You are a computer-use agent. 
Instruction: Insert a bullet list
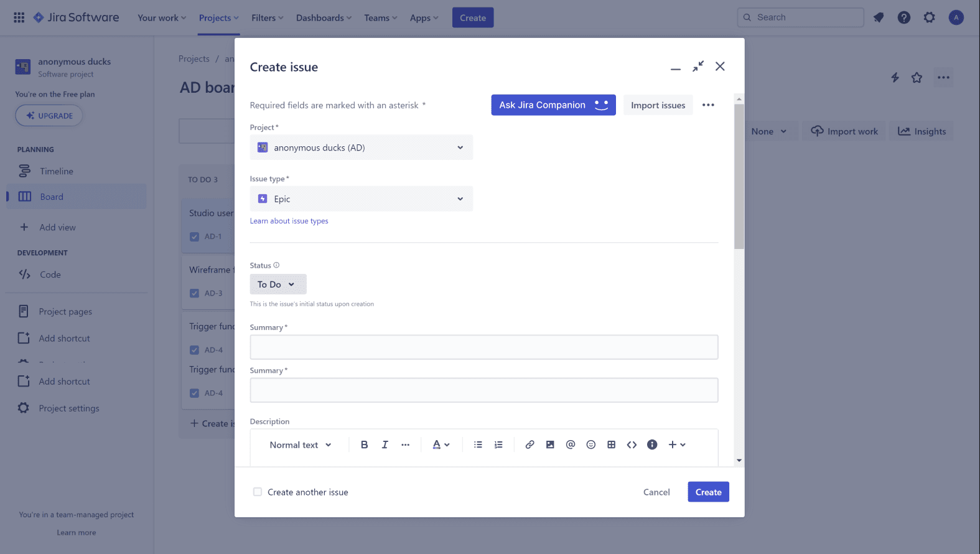point(478,444)
